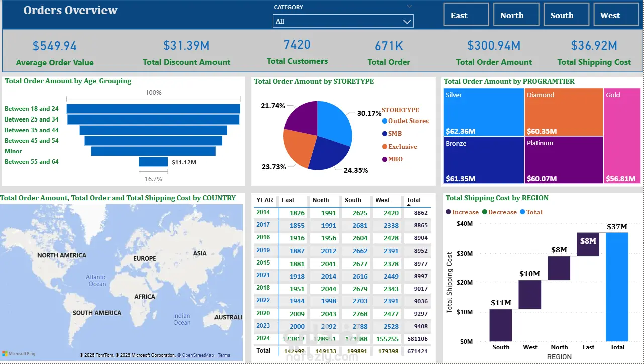Filter by East region button

click(466, 14)
